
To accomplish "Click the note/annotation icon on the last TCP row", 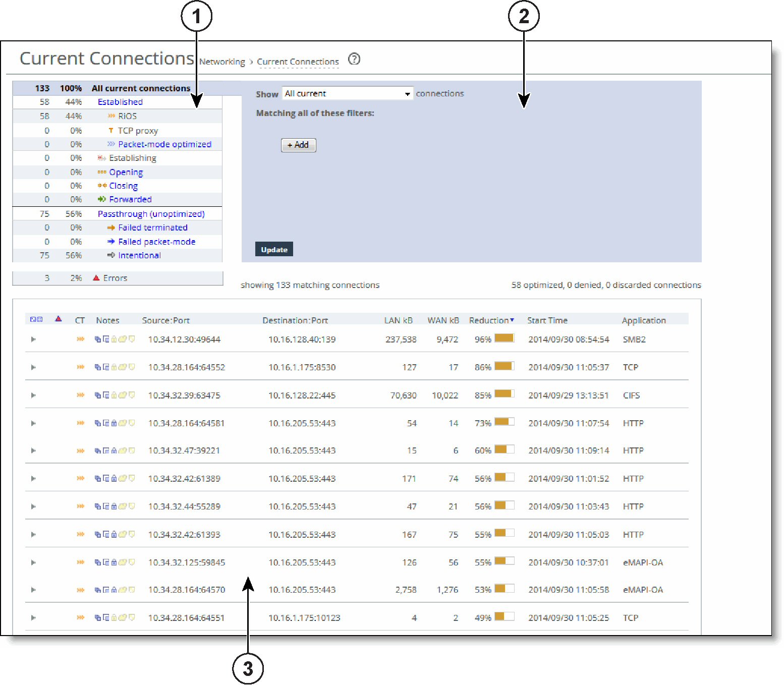I will point(132,617).
